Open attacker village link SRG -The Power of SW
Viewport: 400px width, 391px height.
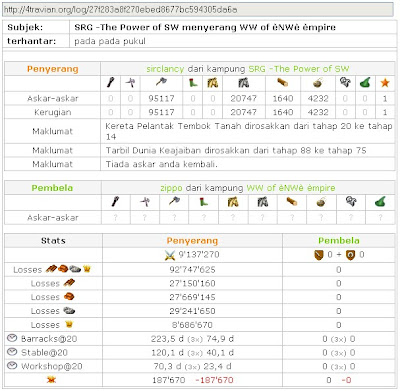(299, 69)
